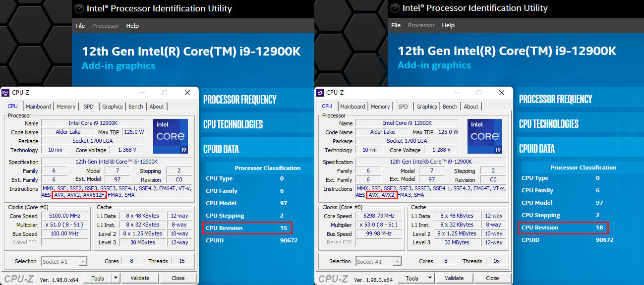Click Core Speed field reading 5100.00 MHz
The image size is (644, 285).
63,216
